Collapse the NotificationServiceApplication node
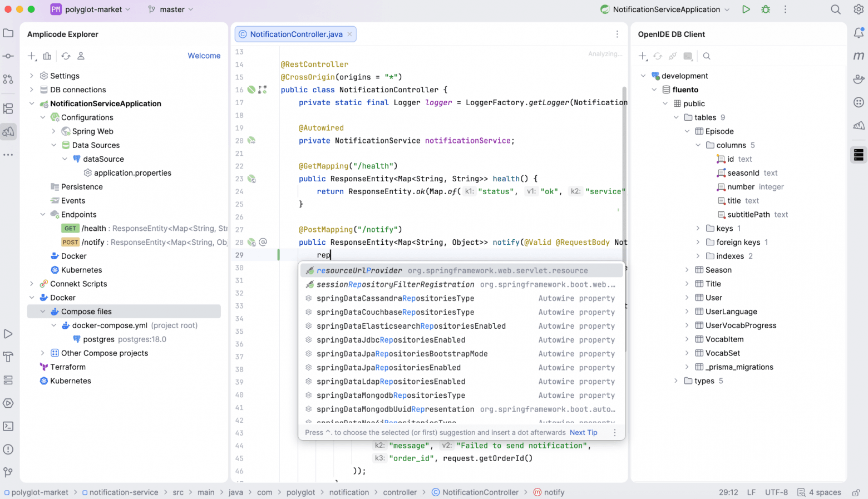Viewport: 868px width, 499px height. pyautogui.click(x=32, y=103)
